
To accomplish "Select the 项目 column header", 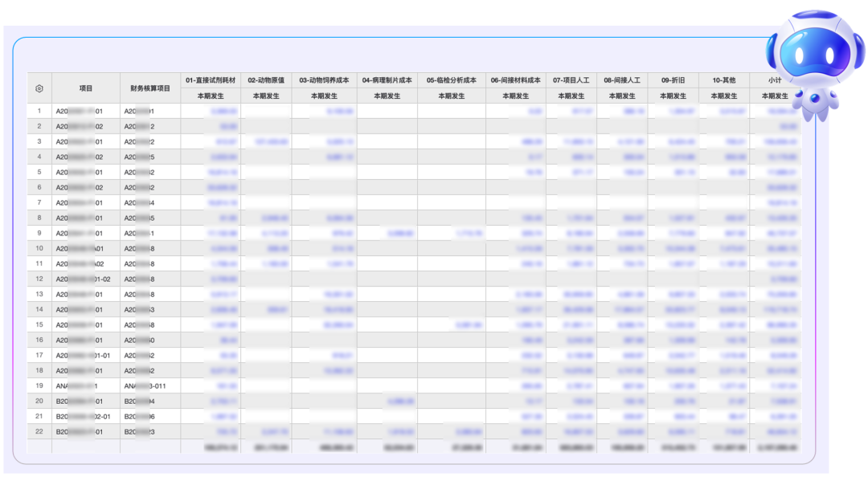I will pyautogui.click(x=86, y=88).
